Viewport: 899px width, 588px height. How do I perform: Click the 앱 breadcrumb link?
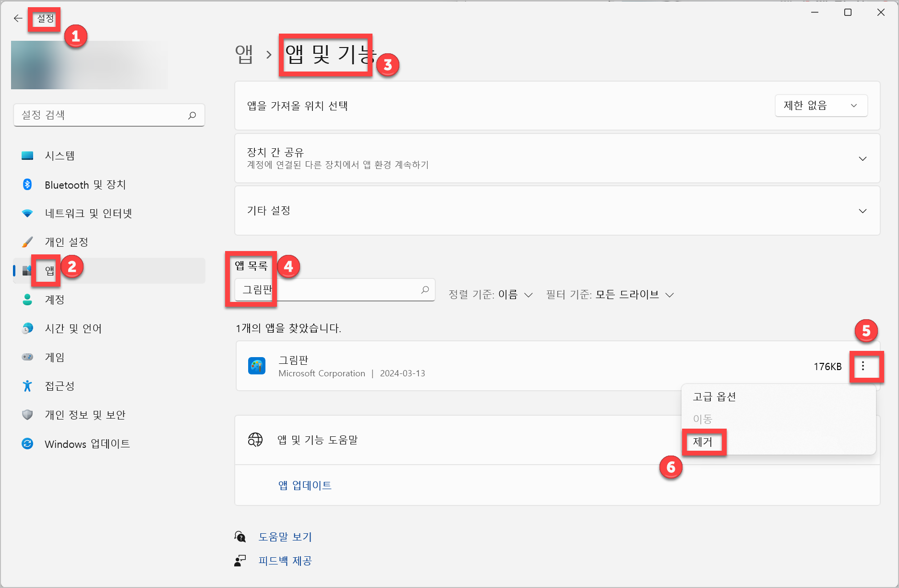(244, 54)
